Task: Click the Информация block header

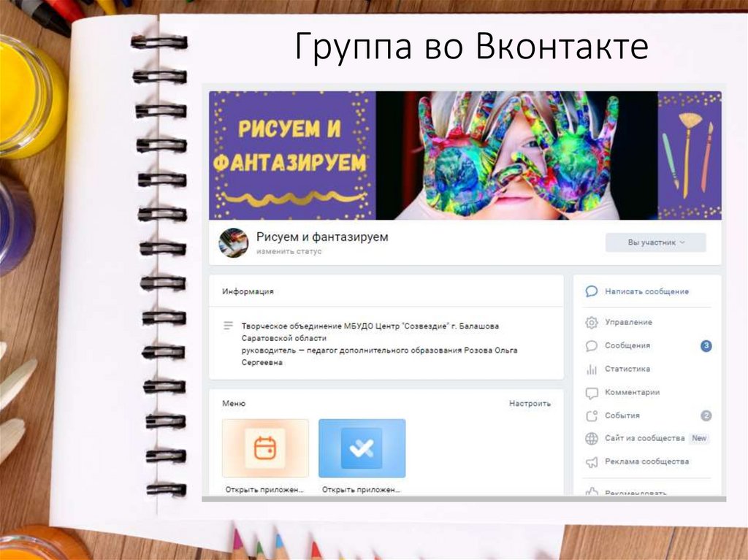Action: coord(248,291)
